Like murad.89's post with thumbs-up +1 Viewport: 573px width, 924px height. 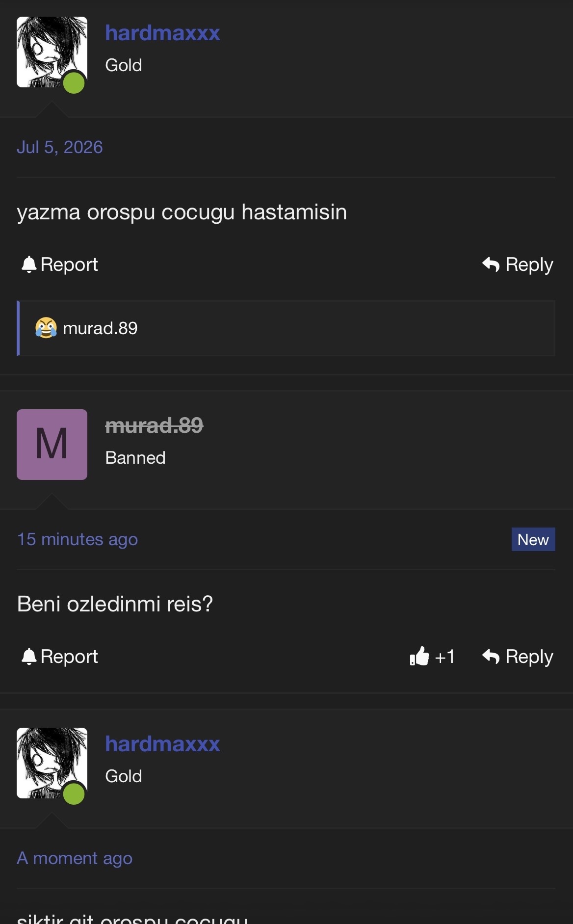pyautogui.click(x=432, y=657)
